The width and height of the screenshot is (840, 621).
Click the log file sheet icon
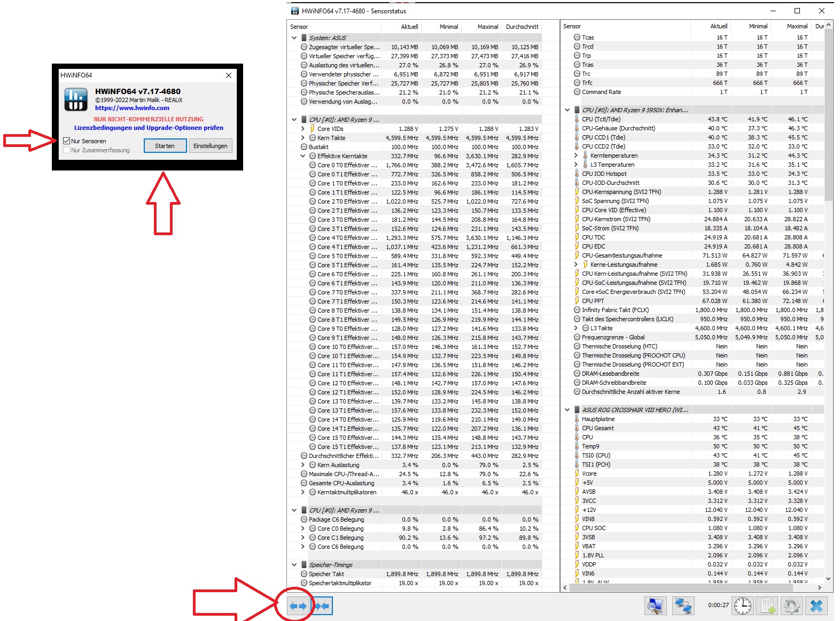767,606
